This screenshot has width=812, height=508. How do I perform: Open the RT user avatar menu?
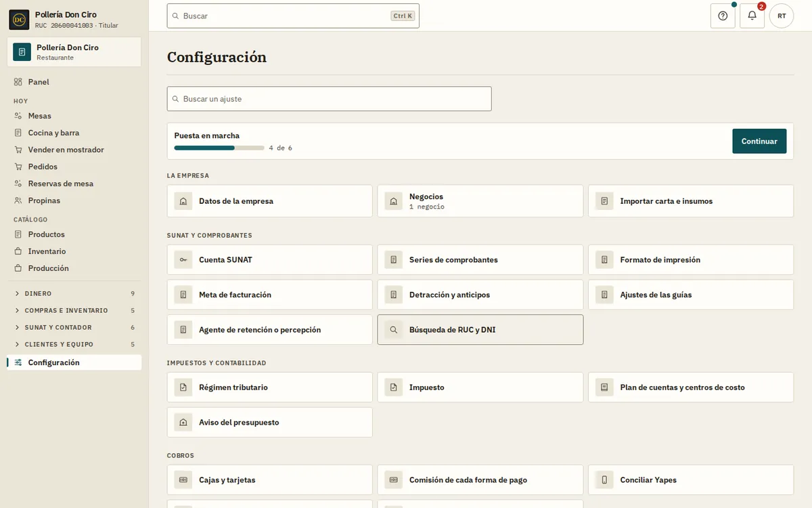pyautogui.click(x=782, y=16)
